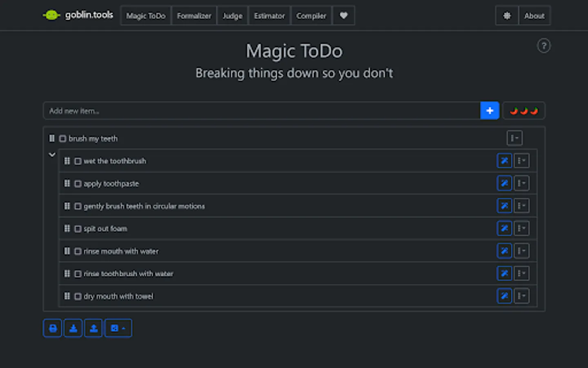
Task: Open options menu for 'wet the toothbrush'
Action: (x=521, y=161)
